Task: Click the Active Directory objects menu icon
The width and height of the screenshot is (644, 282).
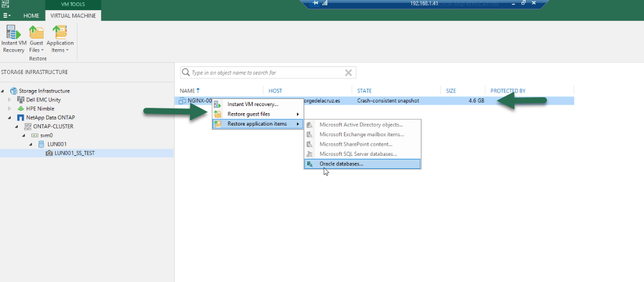Action: click(310, 124)
